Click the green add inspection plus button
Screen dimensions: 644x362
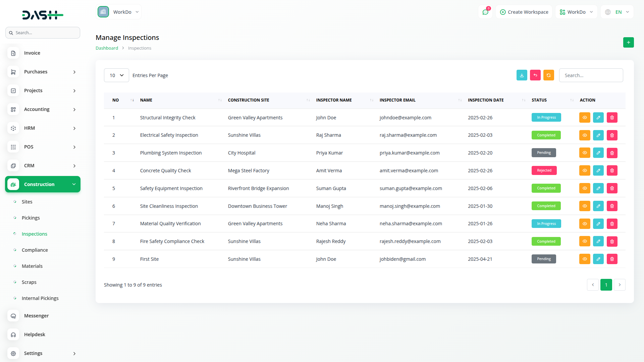coord(628,43)
